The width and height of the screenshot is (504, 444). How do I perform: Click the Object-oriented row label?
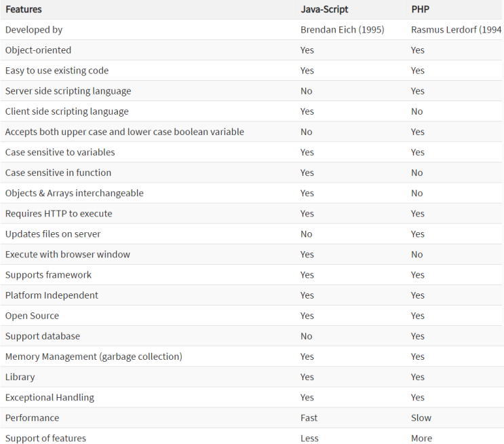(38, 50)
